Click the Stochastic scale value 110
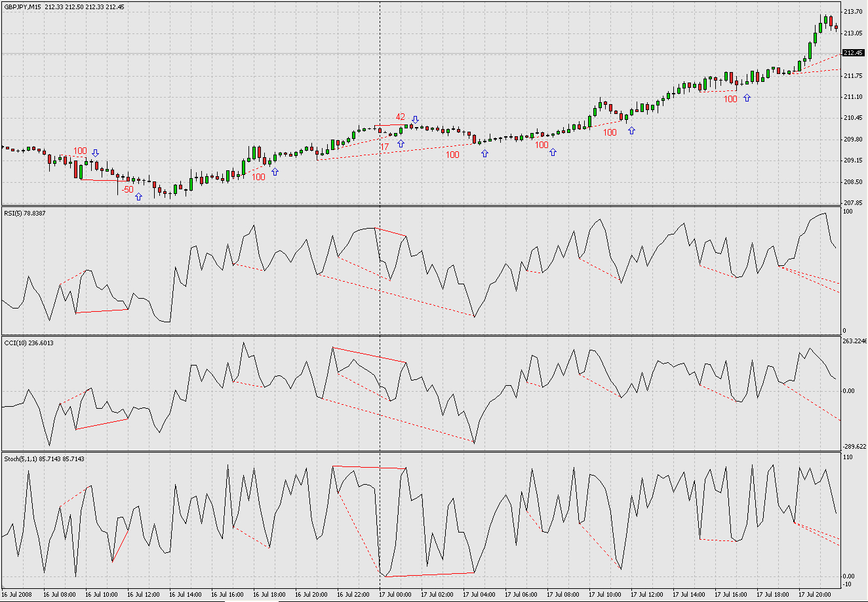 pos(849,457)
